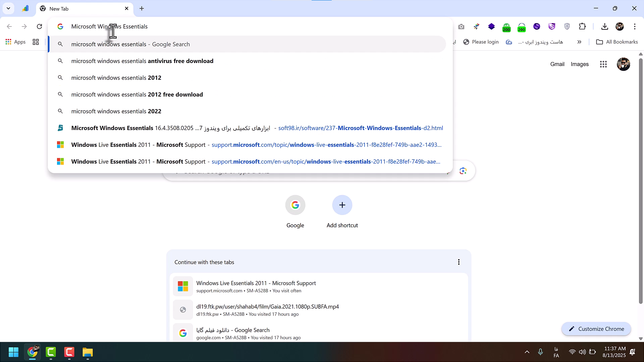
Task: Click the Add shortcut button
Action: pos(342,212)
